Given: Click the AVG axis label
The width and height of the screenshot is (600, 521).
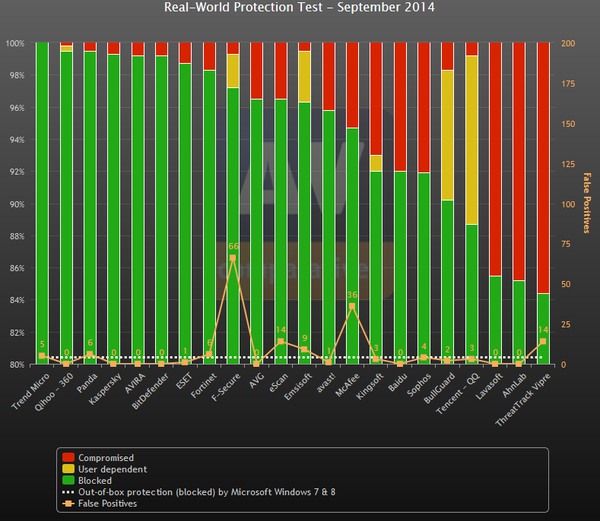Looking at the screenshot, I should (257, 381).
